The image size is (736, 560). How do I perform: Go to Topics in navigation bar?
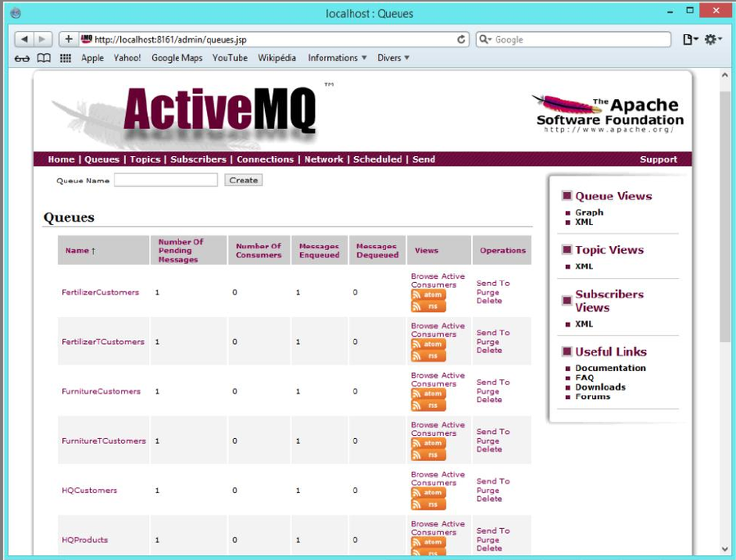point(145,159)
